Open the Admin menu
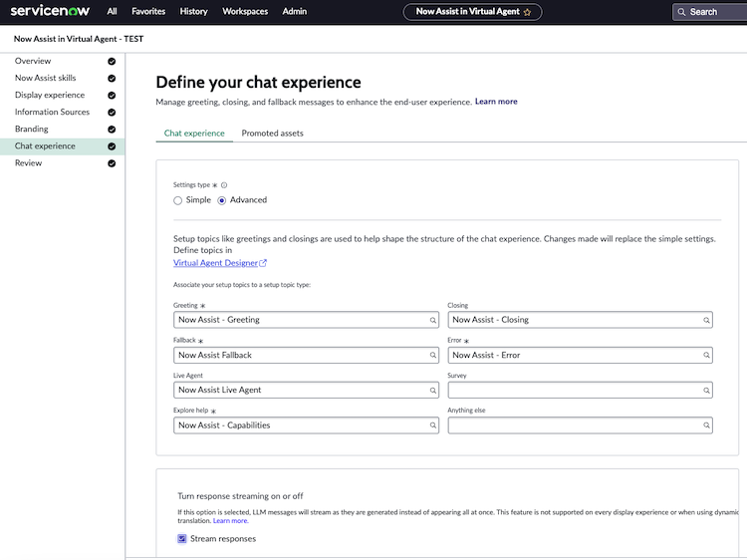Image resolution: width=747 pixels, height=560 pixels. tap(295, 11)
